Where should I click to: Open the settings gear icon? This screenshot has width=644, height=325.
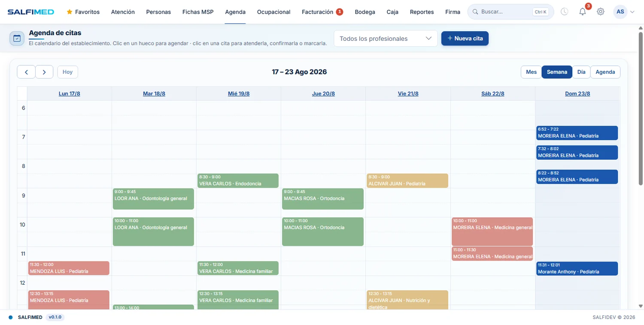(601, 12)
